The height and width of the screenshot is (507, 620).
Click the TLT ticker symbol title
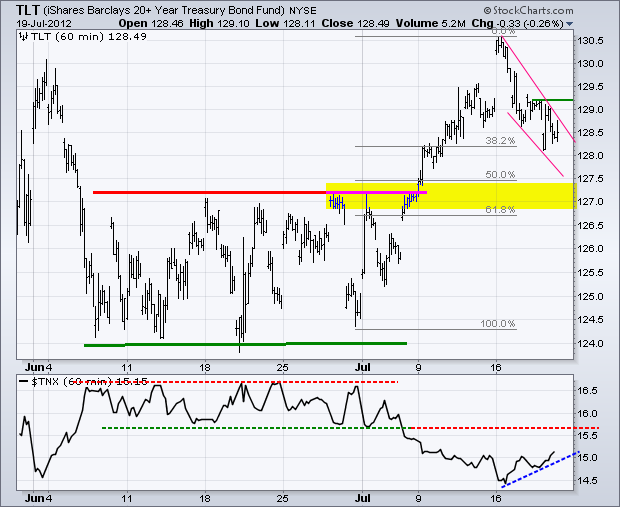[x=28, y=9]
